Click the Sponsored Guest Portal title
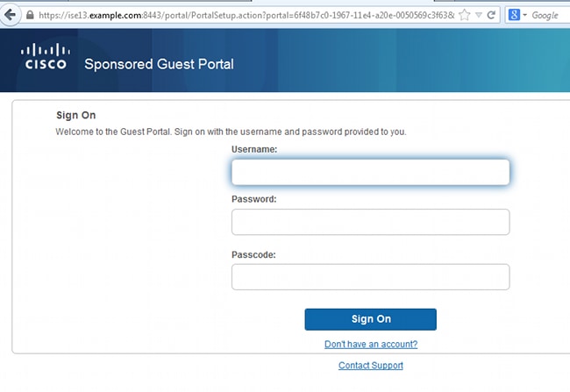Image resolution: width=570 pixels, height=392 pixels. 159,64
